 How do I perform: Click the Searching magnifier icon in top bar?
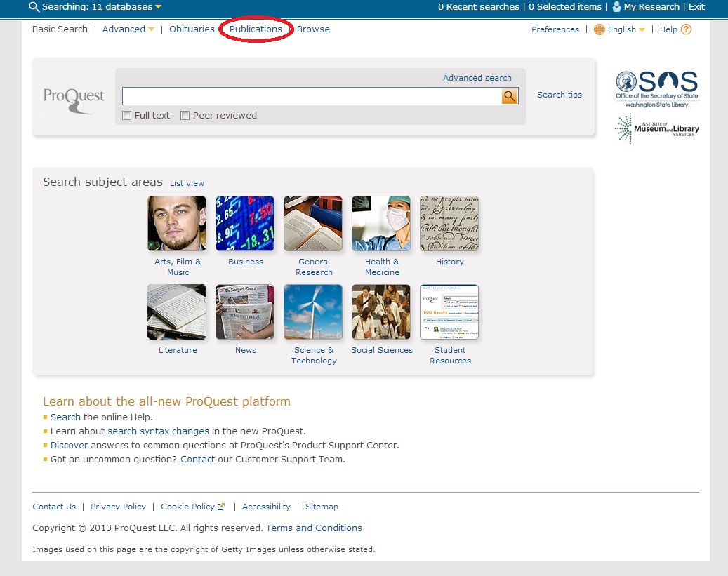tap(34, 6)
